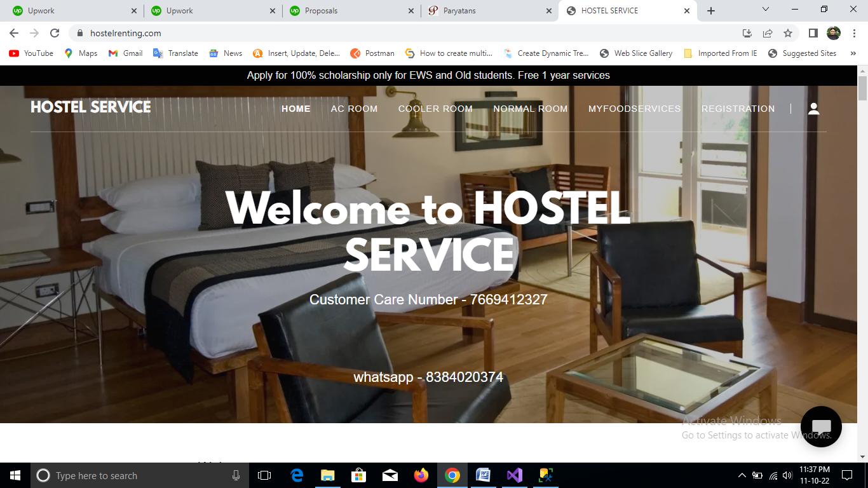868x488 pixels.
Task: Toggle the Chrome side panel icon
Action: 813,33
